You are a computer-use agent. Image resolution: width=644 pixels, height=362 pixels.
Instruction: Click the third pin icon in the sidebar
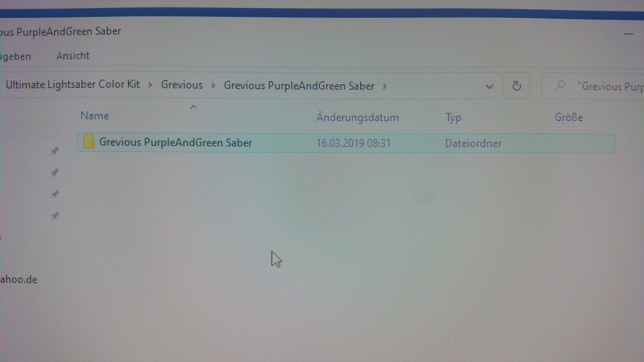pos(55,194)
